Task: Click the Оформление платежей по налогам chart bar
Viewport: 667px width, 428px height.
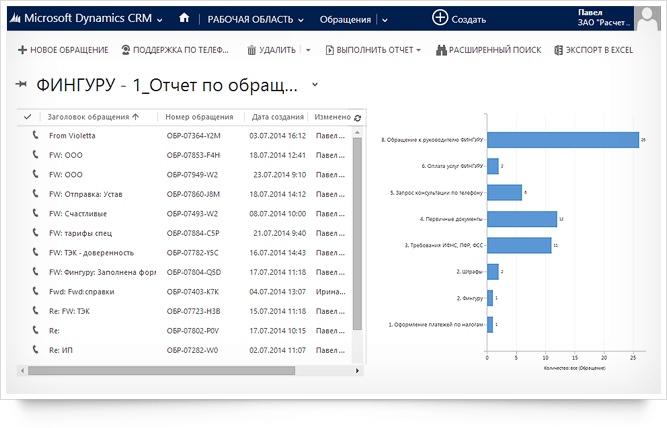Action: 490,325
